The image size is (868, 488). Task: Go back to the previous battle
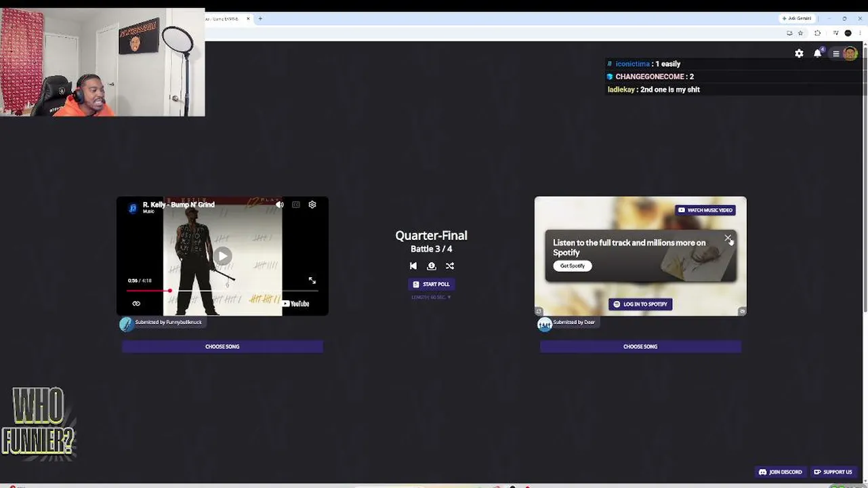[x=413, y=266]
